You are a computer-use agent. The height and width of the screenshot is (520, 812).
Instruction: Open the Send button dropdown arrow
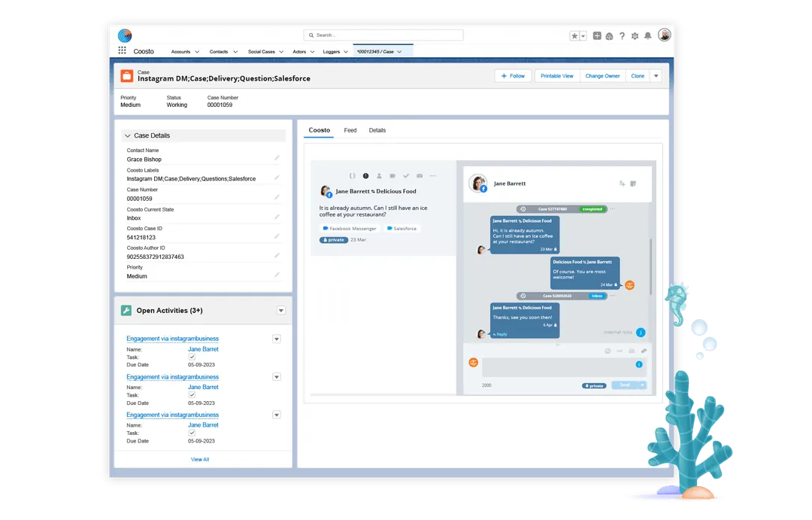(x=642, y=385)
